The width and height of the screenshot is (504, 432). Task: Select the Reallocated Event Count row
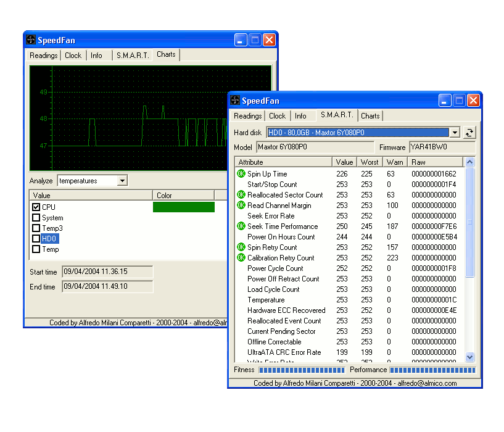[350, 321]
